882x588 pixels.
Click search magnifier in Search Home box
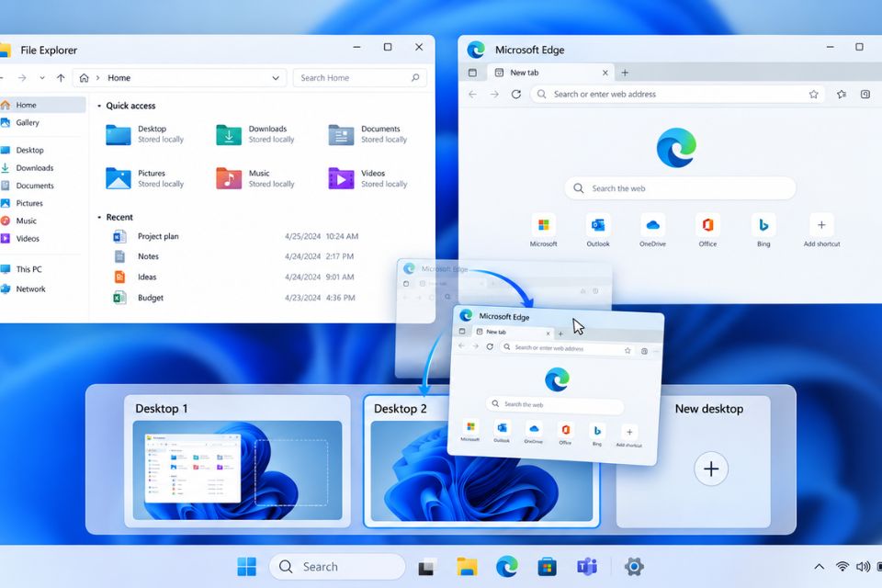tap(415, 78)
